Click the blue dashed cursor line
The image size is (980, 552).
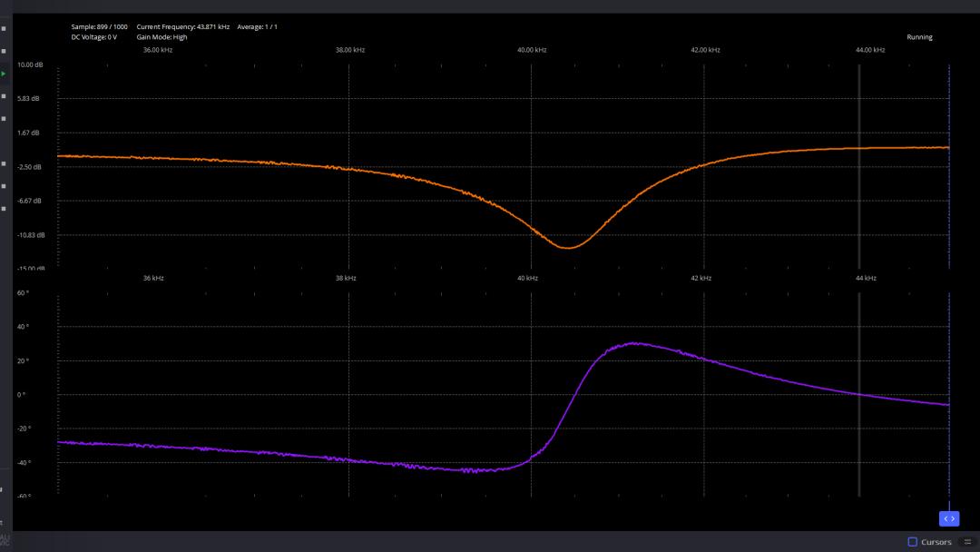point(949,182)
